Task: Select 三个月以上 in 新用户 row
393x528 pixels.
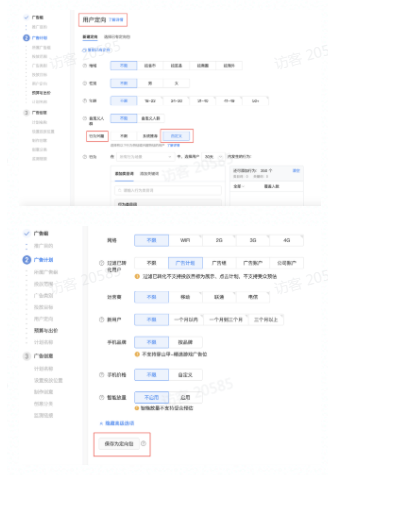Action: coord(266,320)
